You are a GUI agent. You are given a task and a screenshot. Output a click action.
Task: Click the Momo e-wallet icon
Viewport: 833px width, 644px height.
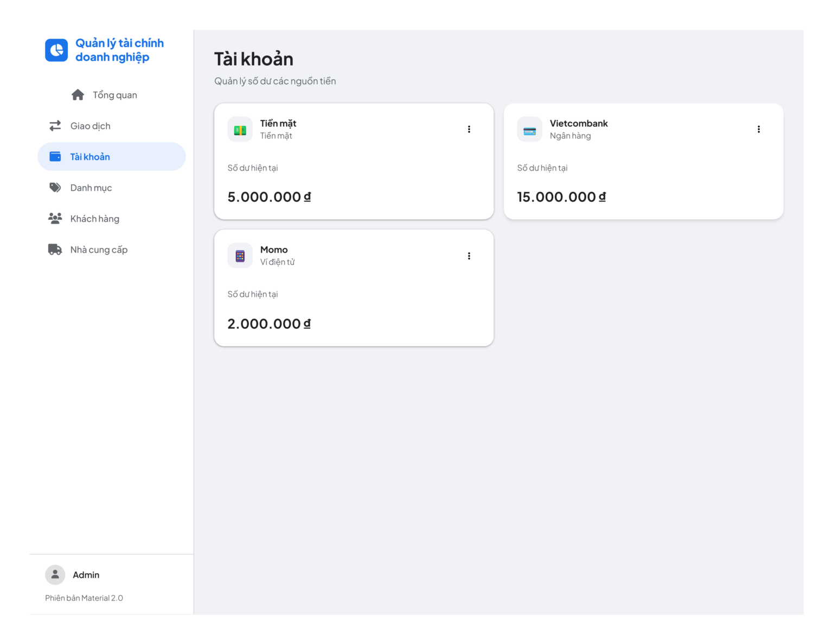click(240, 256)
